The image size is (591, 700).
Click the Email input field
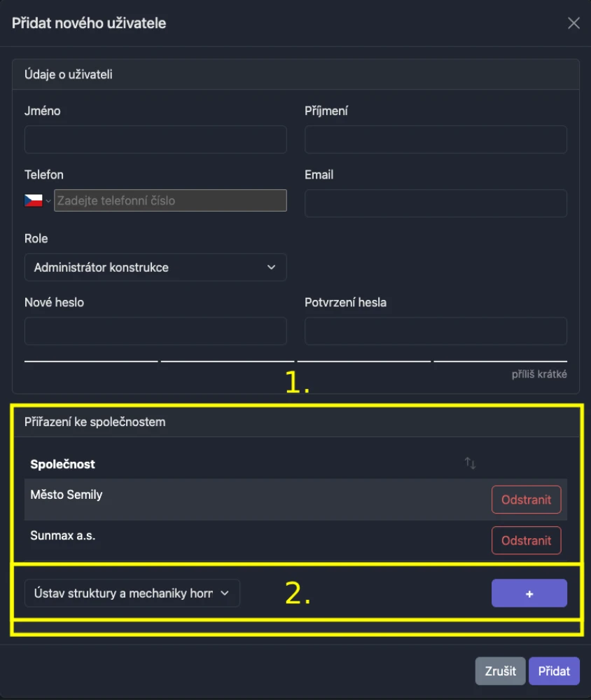pos(436,203)
